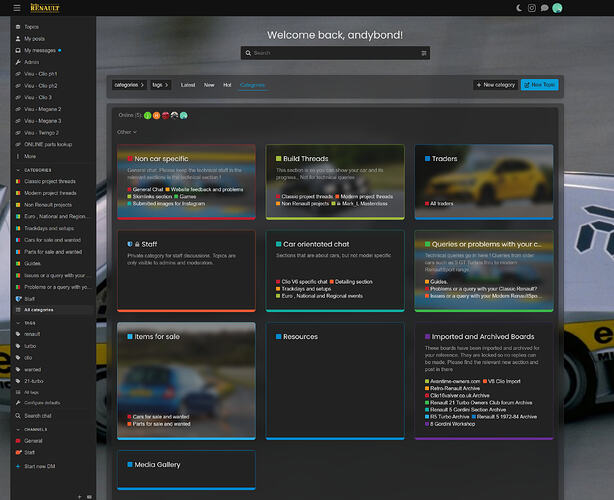Open the renault tag
The height and width of the screenshot is (500, 614).
pos(32,334)
